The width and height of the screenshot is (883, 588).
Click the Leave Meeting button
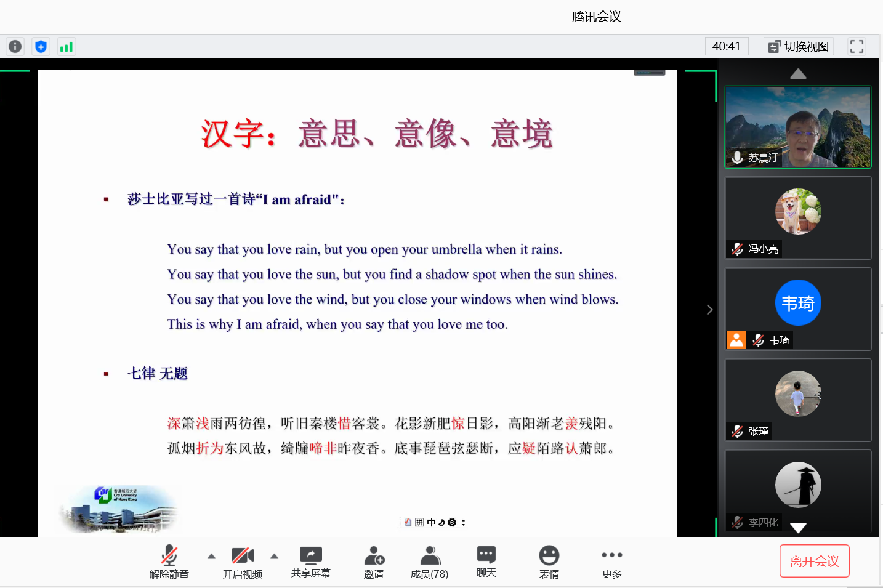[x=814, y=561]
